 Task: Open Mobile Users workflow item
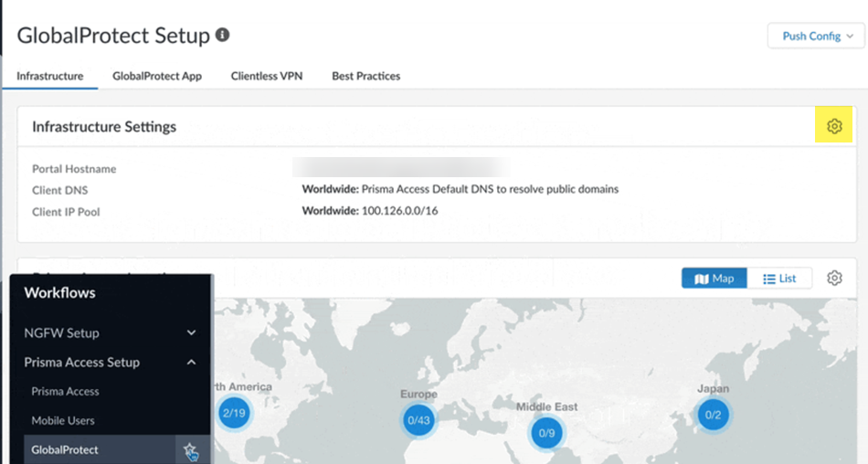(63, 420)
